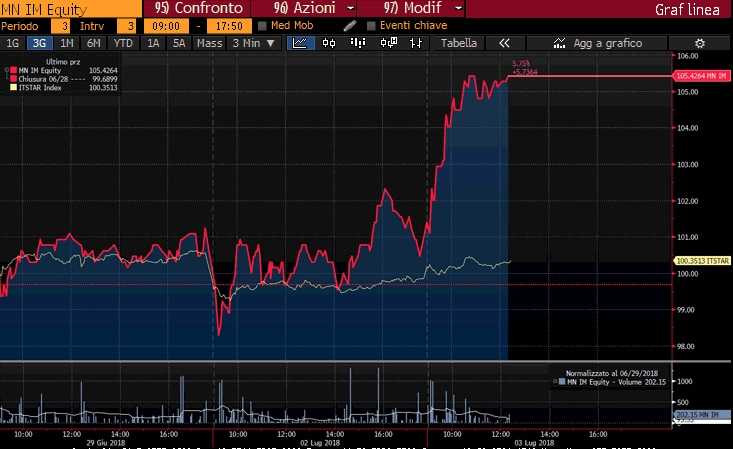Image resolution: width=733 pixels, height=449 pixels.
Task: Click the 29 Giu 2018 date label
Action: coord(106,442)
